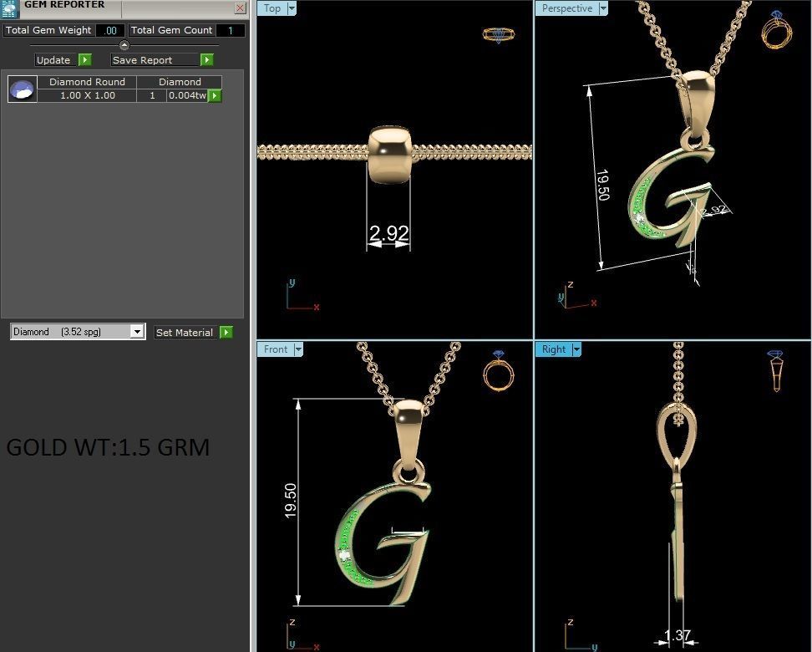Click the Diamond Round cell
The width and height of the screenshot is (812, 652).
click(87, 82)
